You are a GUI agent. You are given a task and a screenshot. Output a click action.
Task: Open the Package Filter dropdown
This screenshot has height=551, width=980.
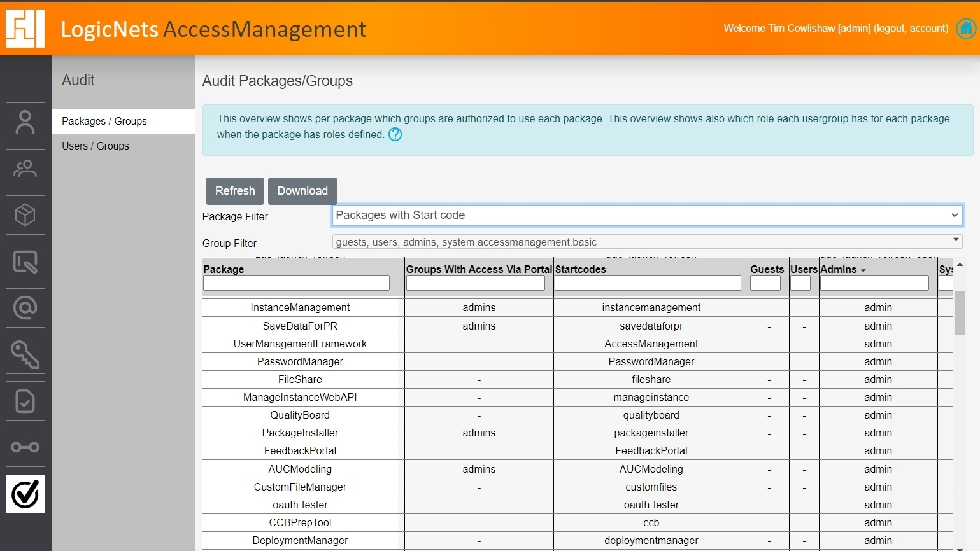(647, 215)
